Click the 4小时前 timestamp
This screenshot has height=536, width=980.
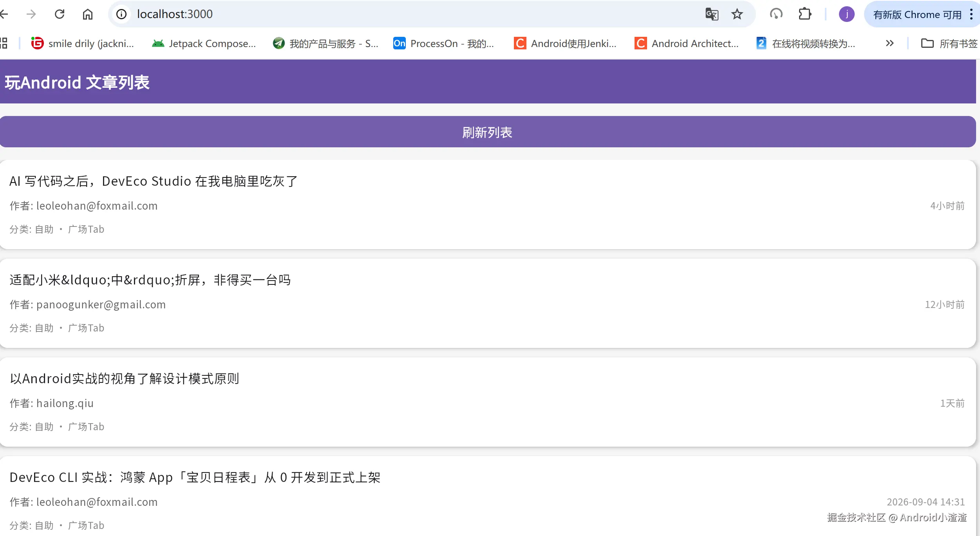coord(947,206)
